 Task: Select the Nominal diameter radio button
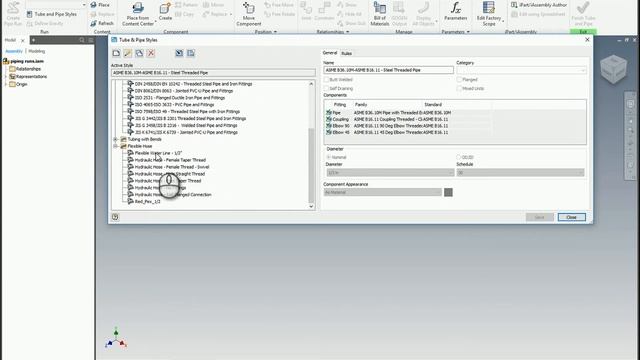point(329,157)
